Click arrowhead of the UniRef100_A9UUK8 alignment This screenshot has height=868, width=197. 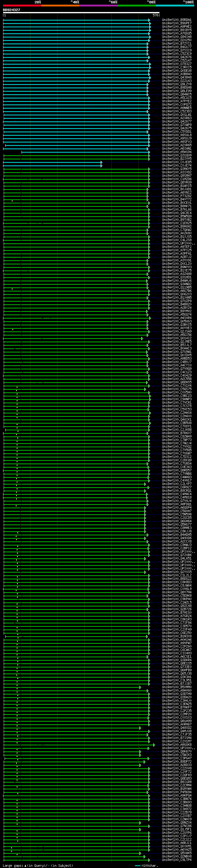click(154, 745)
